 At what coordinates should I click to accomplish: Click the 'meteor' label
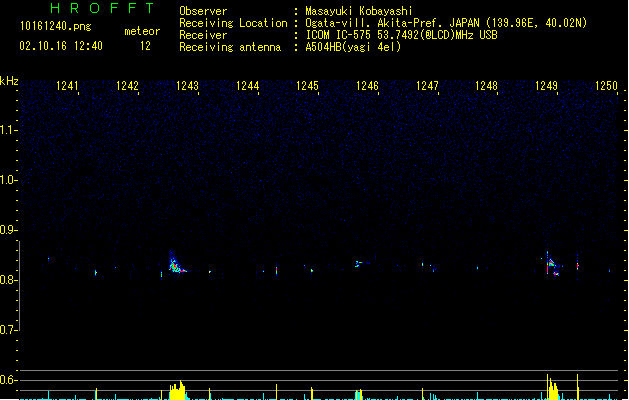[x=142, y=31]
